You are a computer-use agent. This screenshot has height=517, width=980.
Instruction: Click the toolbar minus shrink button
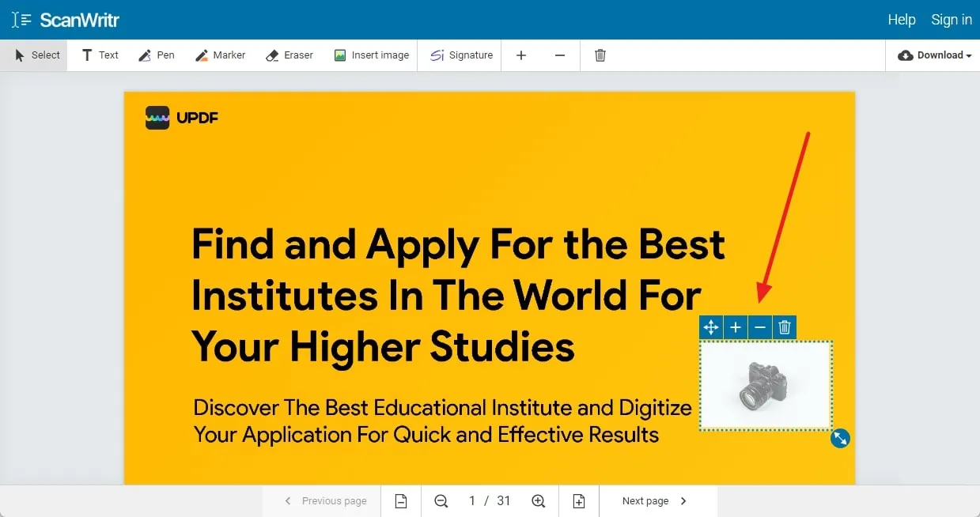click(560, 55)
